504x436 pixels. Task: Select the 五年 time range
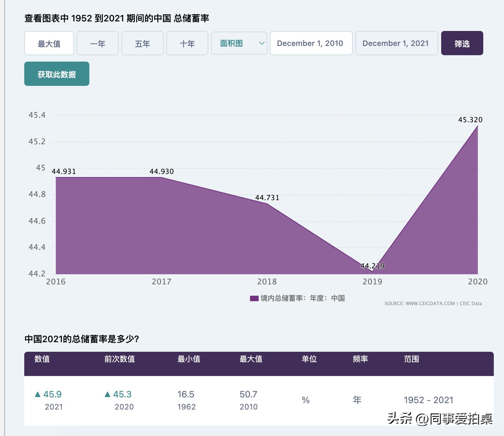(x=142, y=43)
